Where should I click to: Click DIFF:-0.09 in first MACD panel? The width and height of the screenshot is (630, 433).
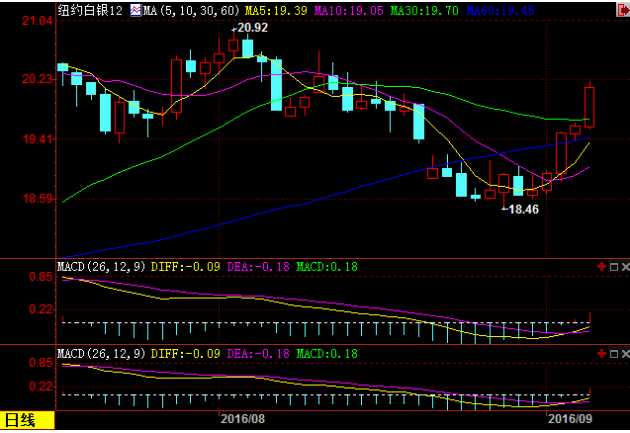click(186, 267)
